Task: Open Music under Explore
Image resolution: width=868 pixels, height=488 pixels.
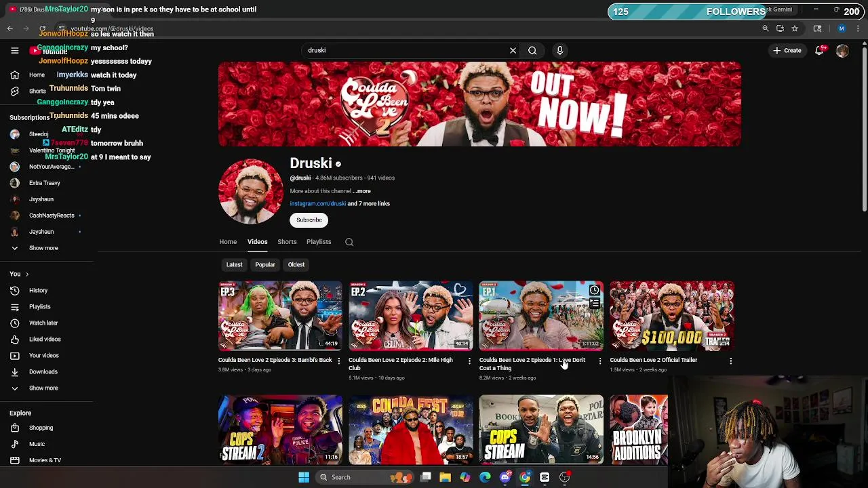Action: click(37, 444)
